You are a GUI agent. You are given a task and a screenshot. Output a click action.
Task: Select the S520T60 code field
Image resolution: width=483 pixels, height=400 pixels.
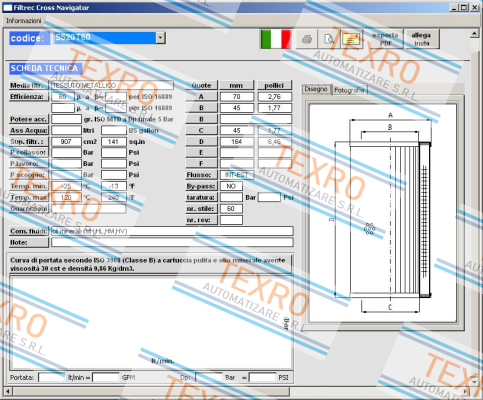coord(105,38)
